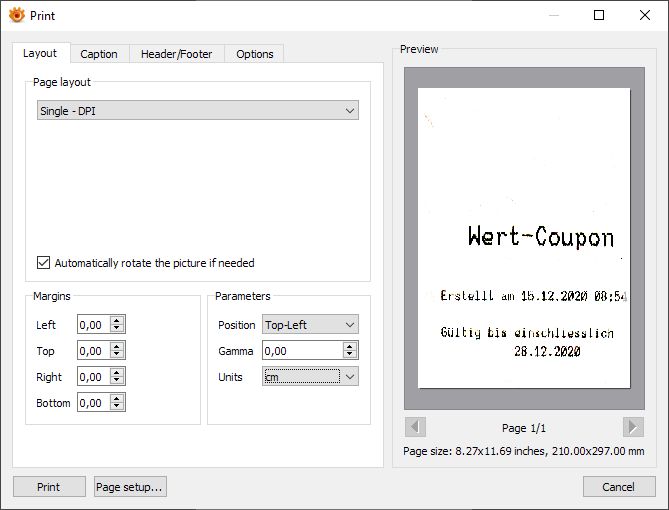Open Page setup... dialog

click(130, 487)
